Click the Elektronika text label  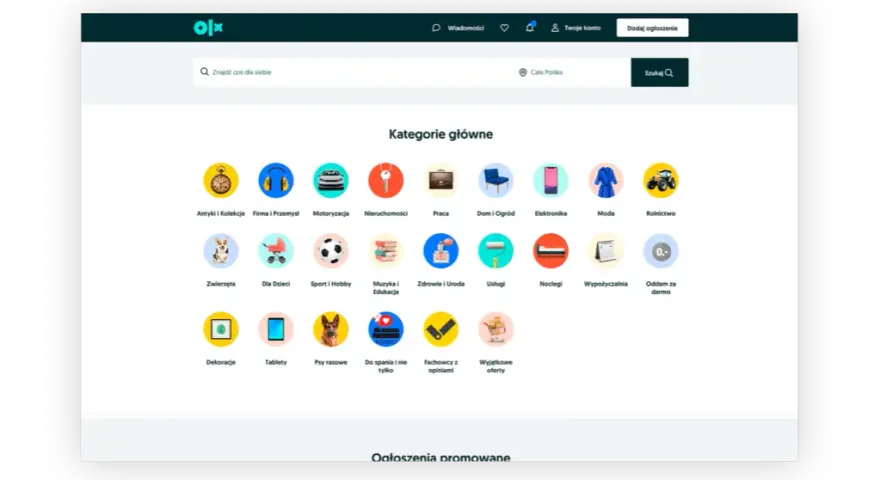click(x=551, y=213)
